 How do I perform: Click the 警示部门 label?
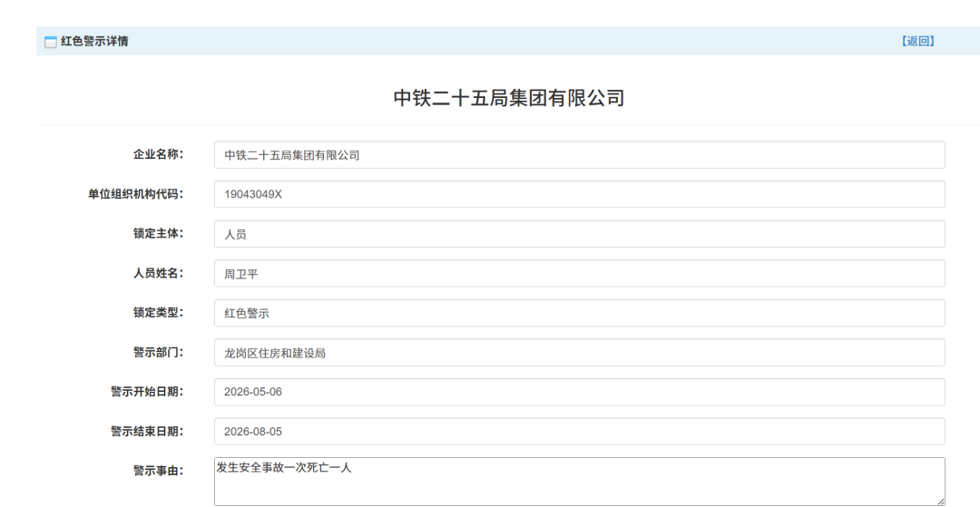[x=159, y=353]
